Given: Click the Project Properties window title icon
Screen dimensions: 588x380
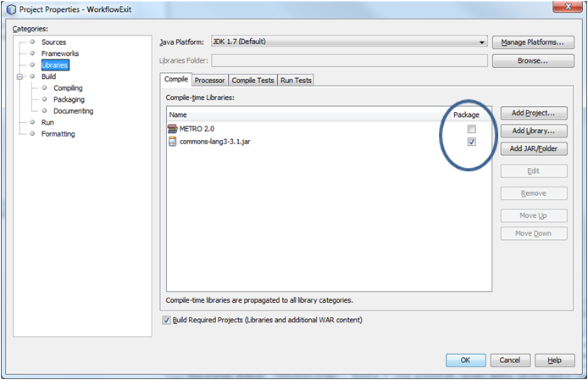Looking at the screenshot, I should pyautogui.click(x=11, y=8).
